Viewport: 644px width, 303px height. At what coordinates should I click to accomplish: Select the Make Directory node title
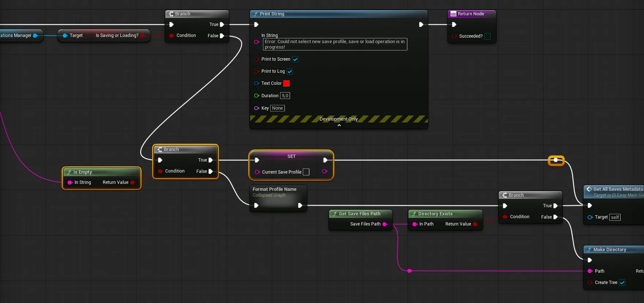(x=610, y=250)
